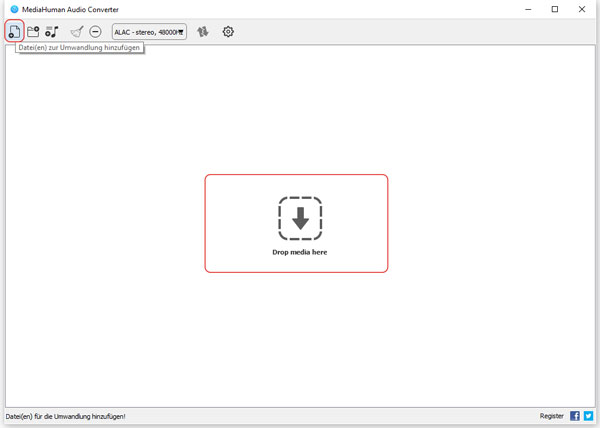Viewport: 600px width, 428px height.
Task: Click the status bar text 'Datei(en) für die Umwandlung hinzufügen!'
Action: (x=65, y=416)
